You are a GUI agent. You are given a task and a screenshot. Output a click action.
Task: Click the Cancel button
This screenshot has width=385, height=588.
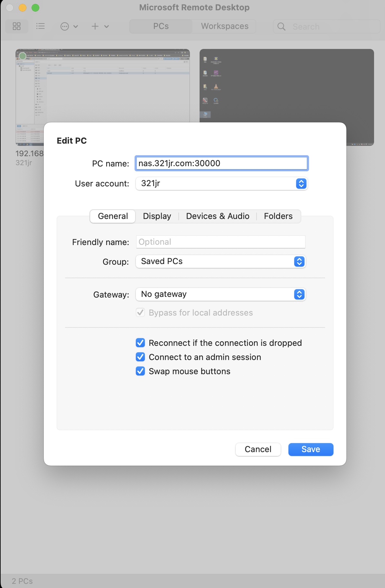click(258, 449)
